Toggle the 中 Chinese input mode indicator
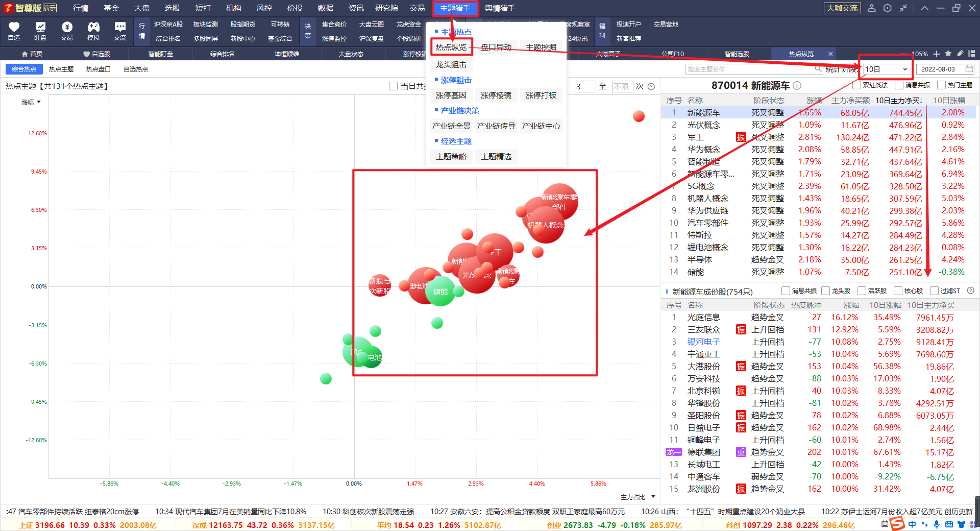 pos(912,524)
